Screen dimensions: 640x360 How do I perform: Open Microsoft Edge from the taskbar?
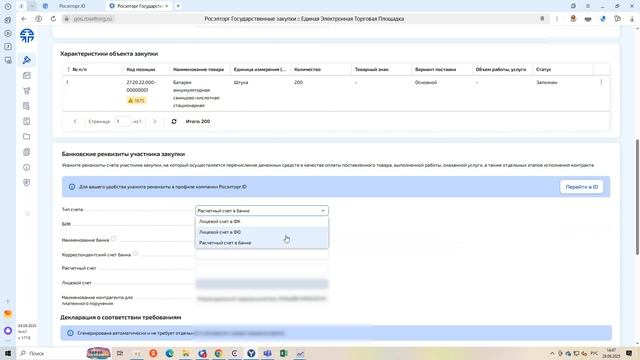(169, 353)
